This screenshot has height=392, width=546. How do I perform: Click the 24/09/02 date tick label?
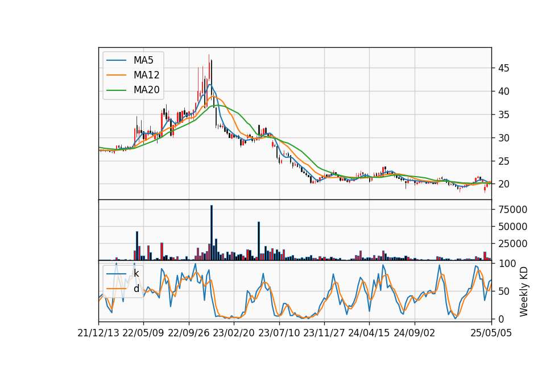click(x=415, y=333)
